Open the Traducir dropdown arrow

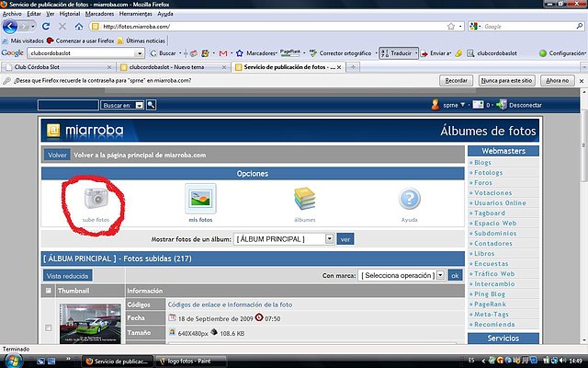(x=416, y=53)
